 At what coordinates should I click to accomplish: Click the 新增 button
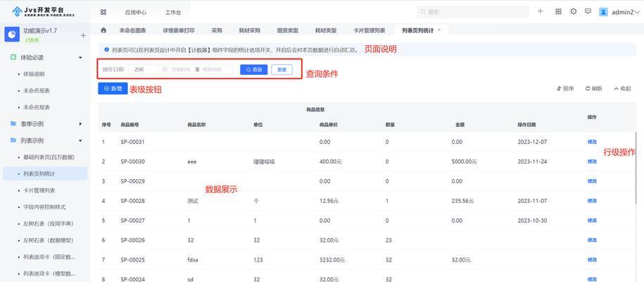point(113,89)
